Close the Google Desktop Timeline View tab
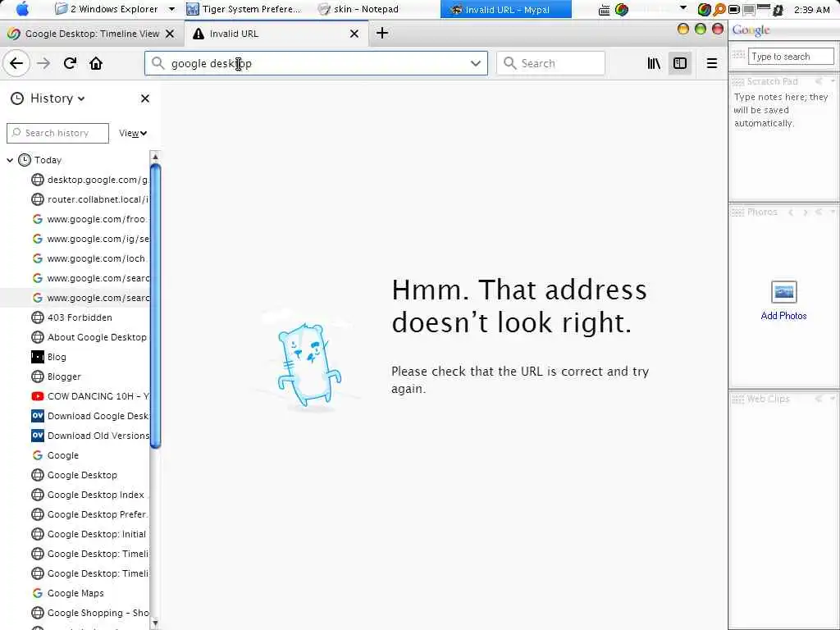Screen dimensions: 840x630 [x=170, y=34]
